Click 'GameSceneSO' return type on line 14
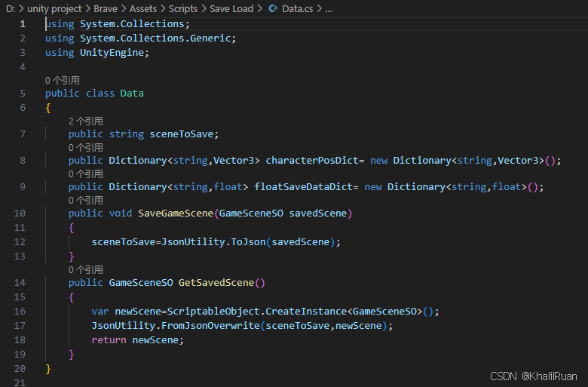This screenshot has width=588, height=387. 141,283
